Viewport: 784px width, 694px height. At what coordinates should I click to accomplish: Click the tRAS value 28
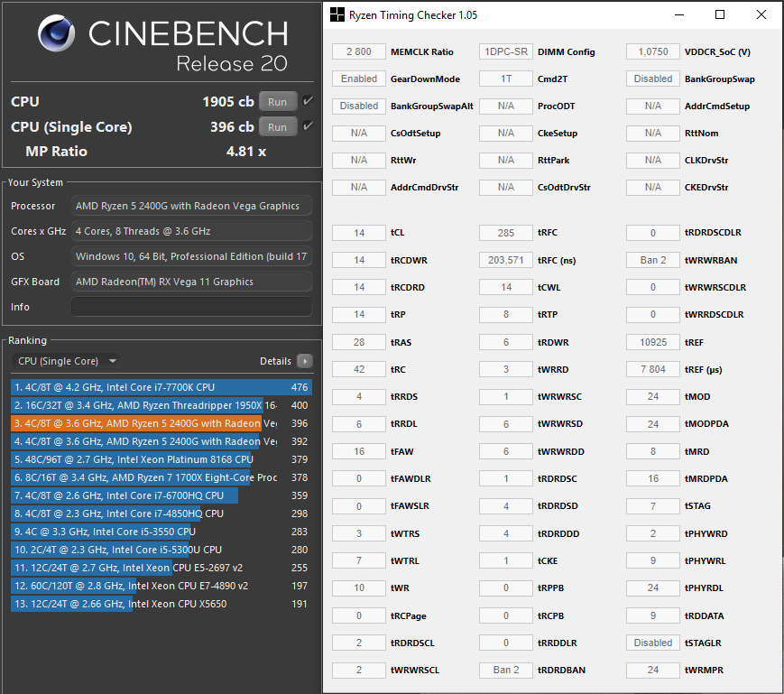359,342
